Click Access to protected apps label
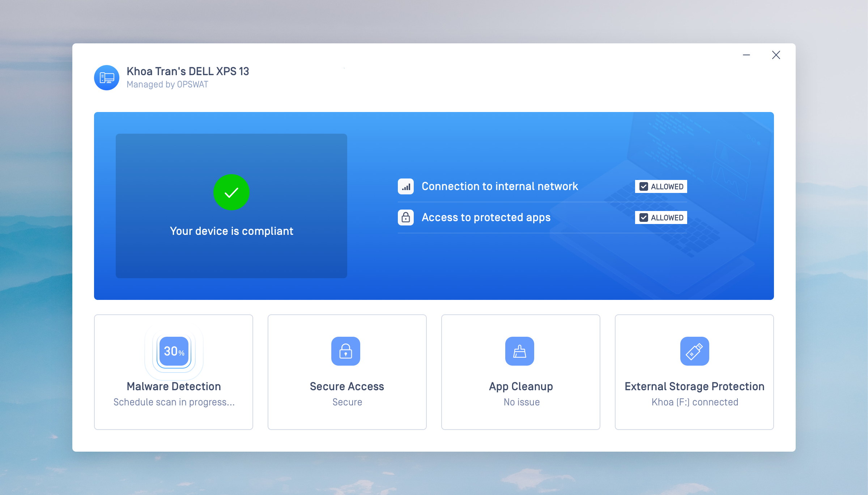 [486, 218]
